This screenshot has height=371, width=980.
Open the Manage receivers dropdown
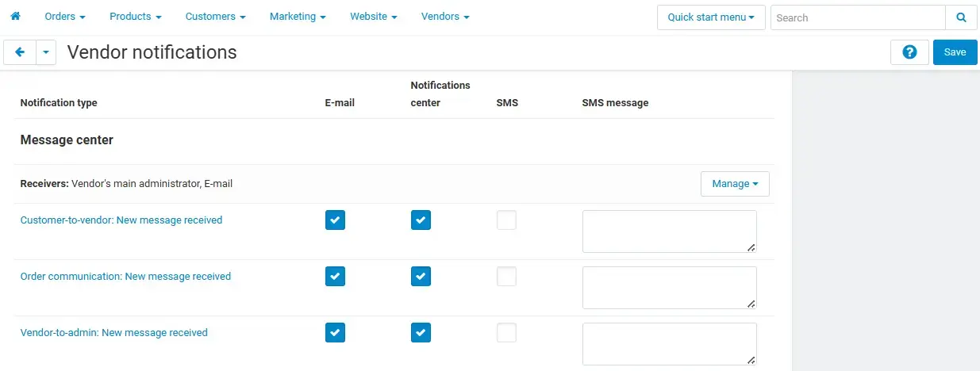pyautogui.click(x=734, y=184)
